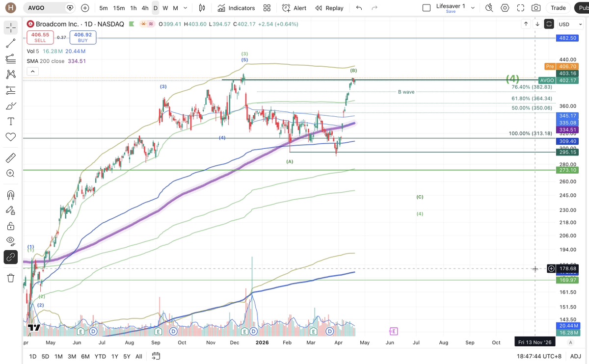Click the Trade button

[x=558, y=8]
